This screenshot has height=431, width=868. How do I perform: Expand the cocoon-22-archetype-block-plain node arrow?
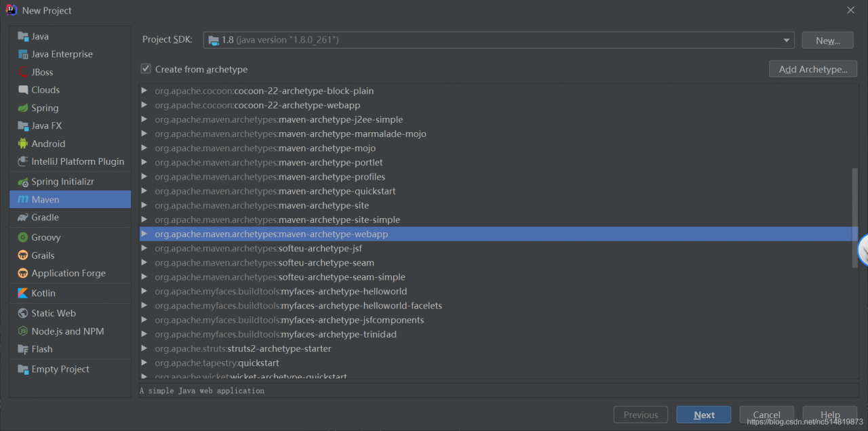tap(144, 91)
